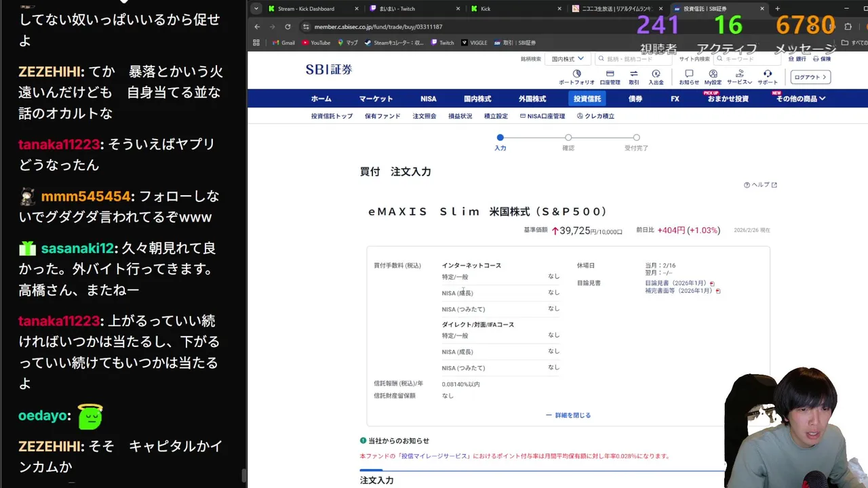This screenshot has width=868, height=488.
Task: Click the SBI証券 logo
Action: (x=329, y=69)
